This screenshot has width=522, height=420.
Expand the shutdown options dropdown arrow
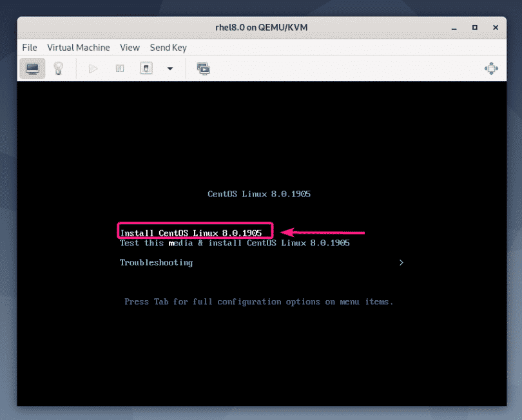(x=169, y=68)
